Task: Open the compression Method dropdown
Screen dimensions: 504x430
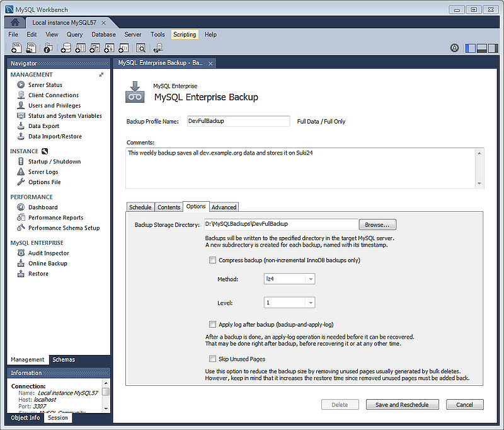Action: (x=289, y=279)
